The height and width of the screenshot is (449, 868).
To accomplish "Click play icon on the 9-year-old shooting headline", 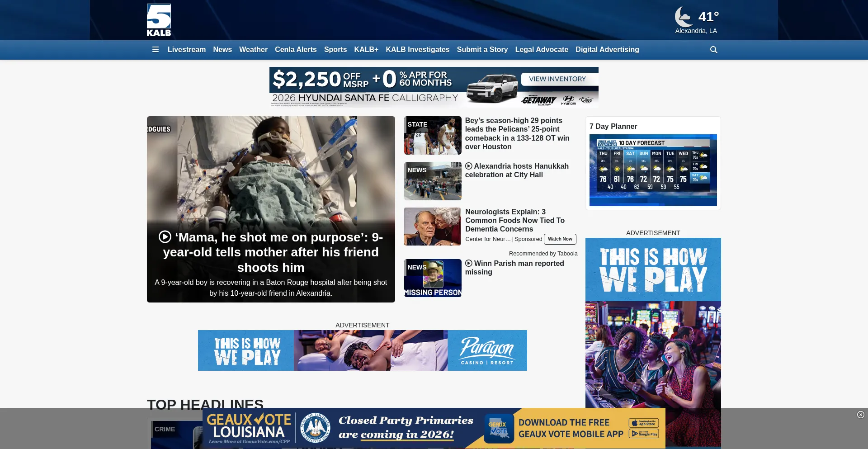I will (x=165, y=237).
